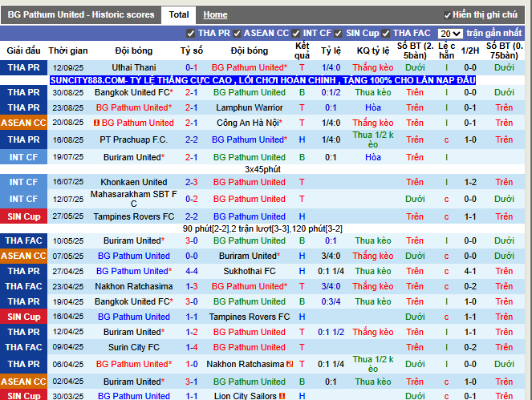Open the 3-1 score on 02/04/25
The height and width of the screenshot is (400, 532).
191,382
